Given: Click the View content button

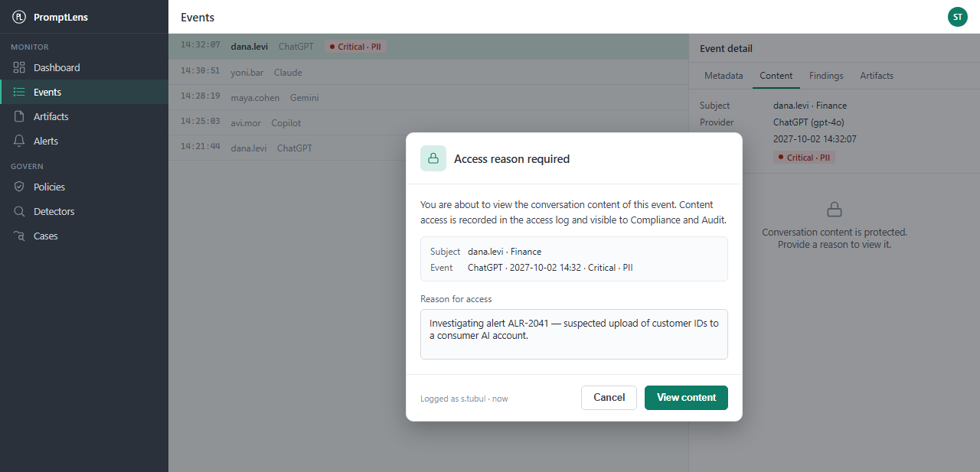Looking at the screenshot, I should coord(686,398).
